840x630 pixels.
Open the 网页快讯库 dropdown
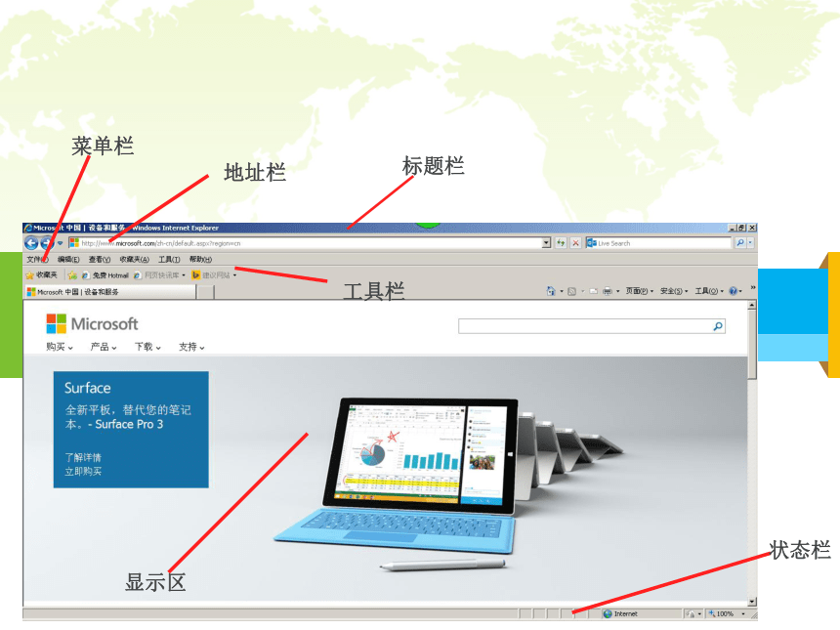pyautogui.click(x=159, y=275)
